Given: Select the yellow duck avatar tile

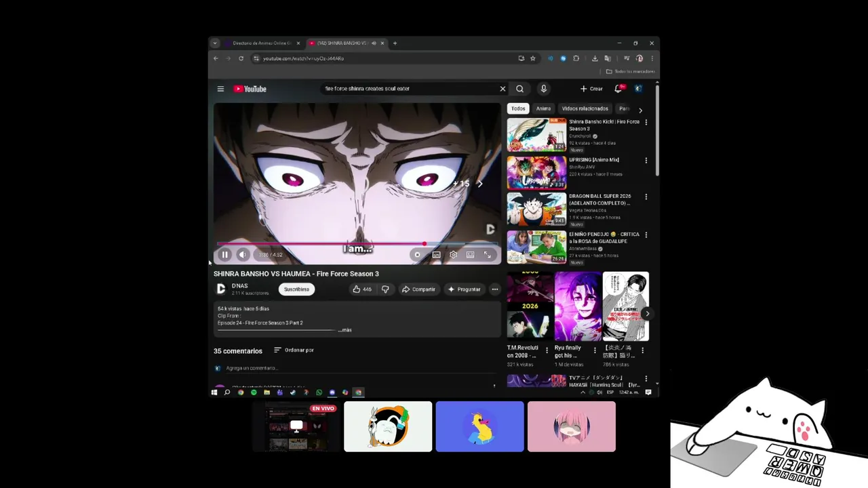Looking at the screenshot, I should tap(480, 426).
